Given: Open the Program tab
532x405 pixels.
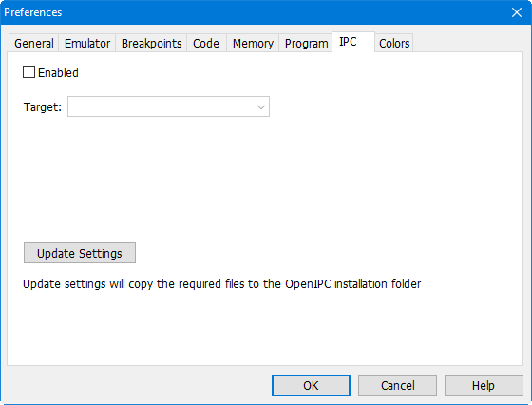Looking at the screenshot, I should [306, 43].
